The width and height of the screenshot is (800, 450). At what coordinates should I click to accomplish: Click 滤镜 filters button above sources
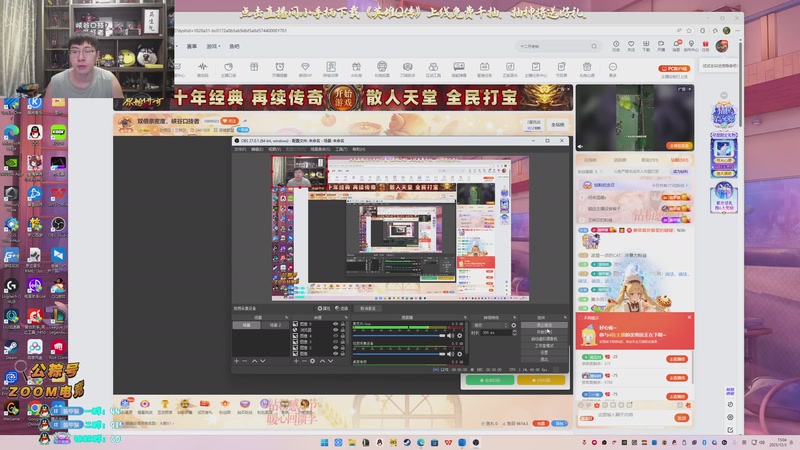tap(341, 308)
